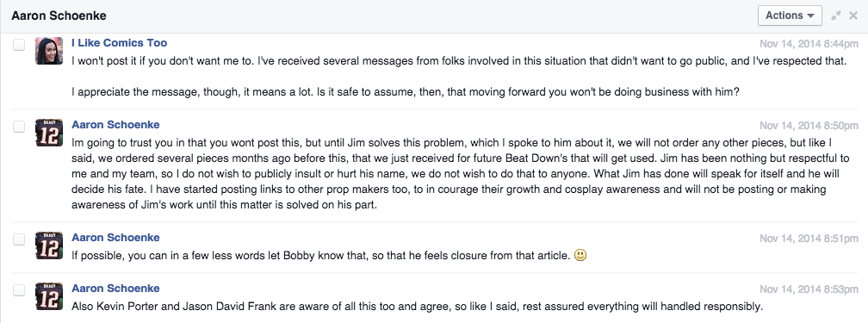Open I Like Comics Too profile picture
This screenshot has height=323, width=868.
[49, 51]
